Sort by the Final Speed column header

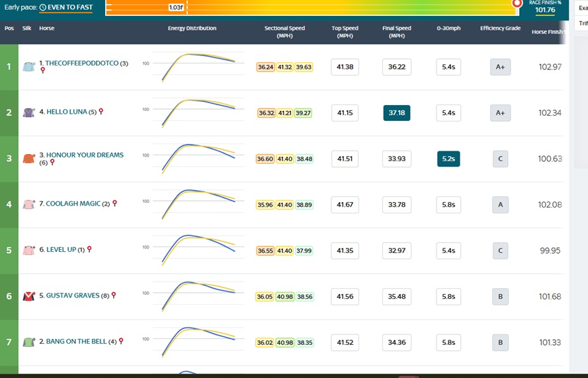(396, 32)
